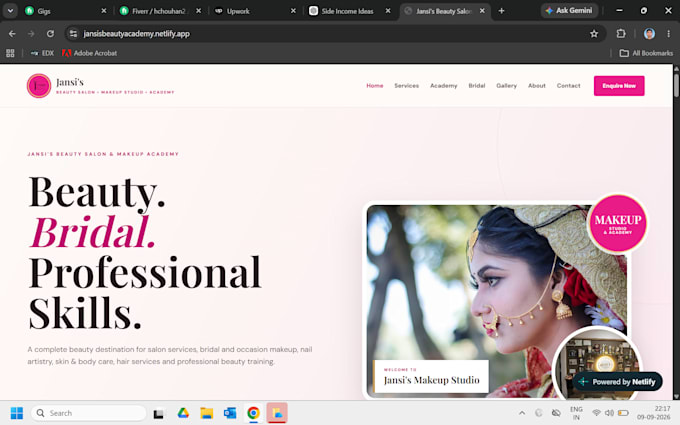Image resolution: width=680 pixels, height=425 pixels.
Task: Open File Explorer from the taskbar
Action: [x=206, y=413]
